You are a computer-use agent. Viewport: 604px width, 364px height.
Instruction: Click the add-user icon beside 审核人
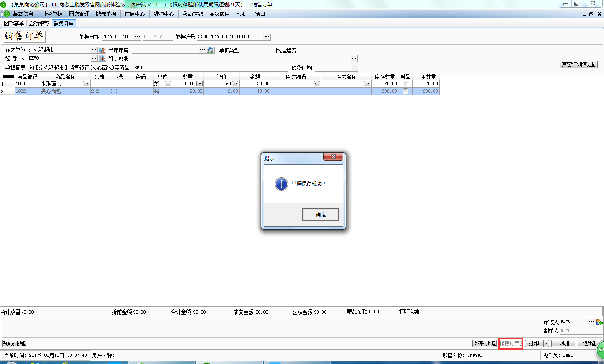point(599,322)
